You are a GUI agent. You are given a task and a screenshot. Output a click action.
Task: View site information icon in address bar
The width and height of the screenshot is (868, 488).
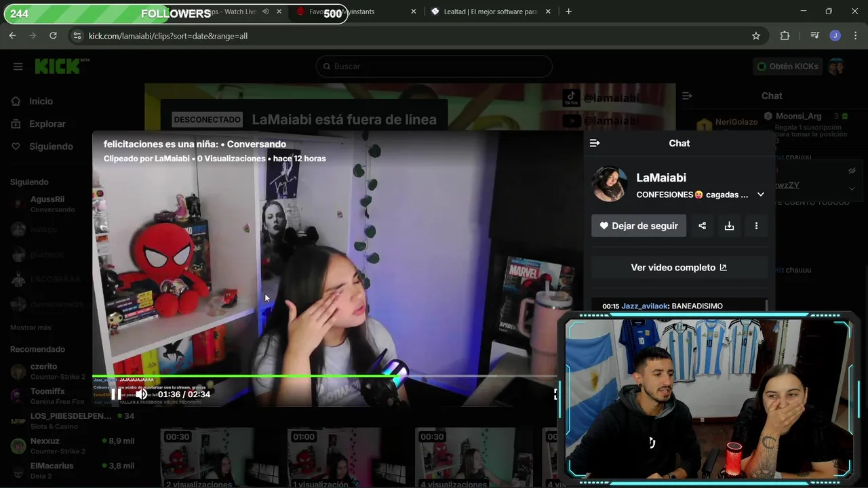(x=77, y=36)
